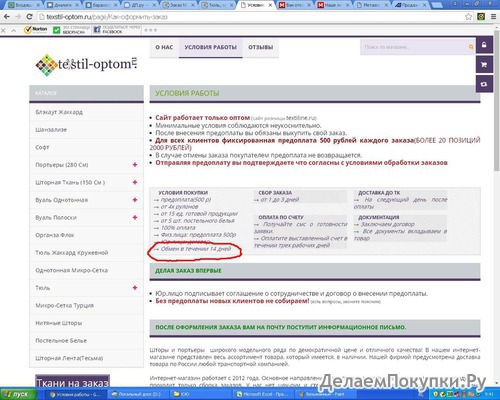Viewport: 500px width, 400px height.
Task: Open the login lock icon on the right edge
Action: [484, 45]
